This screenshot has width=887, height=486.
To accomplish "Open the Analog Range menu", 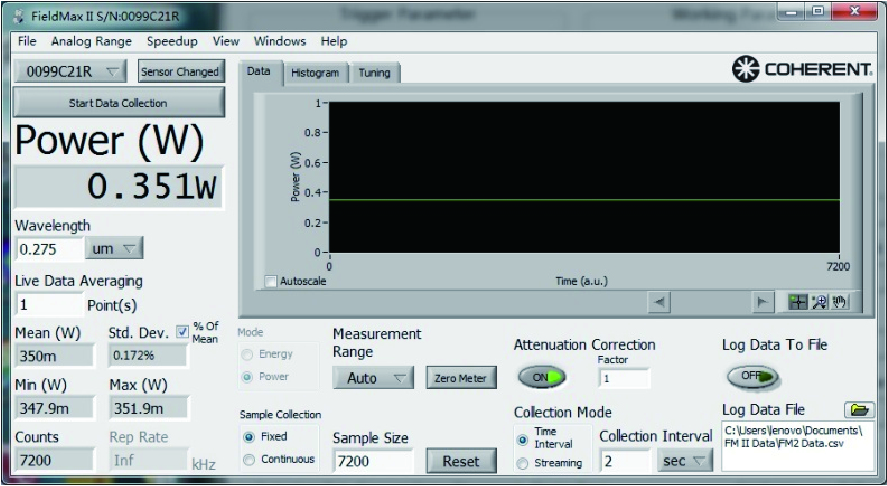I will (91, 42).
